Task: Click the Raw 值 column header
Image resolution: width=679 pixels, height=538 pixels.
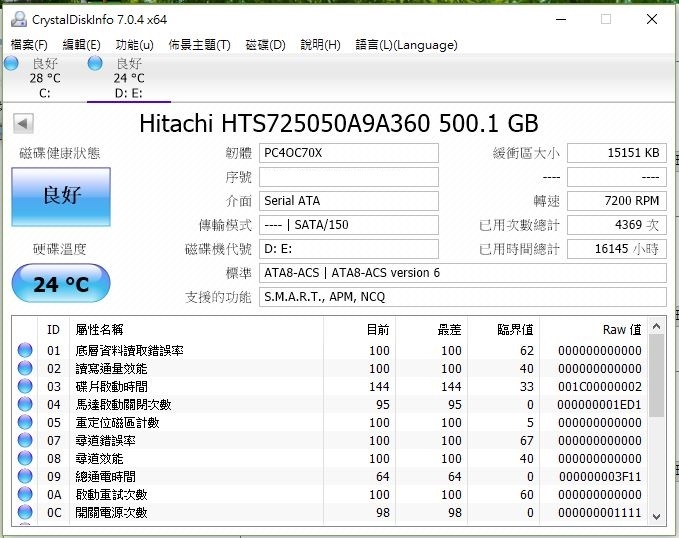Action: coord(594,330)
